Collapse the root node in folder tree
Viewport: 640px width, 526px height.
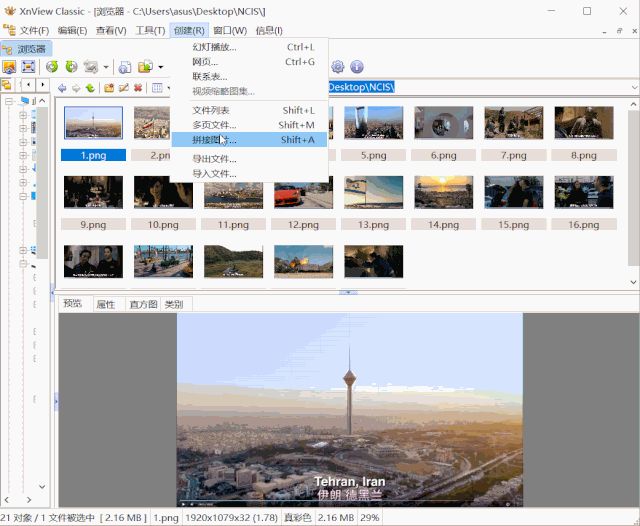[x=8, y=101]
